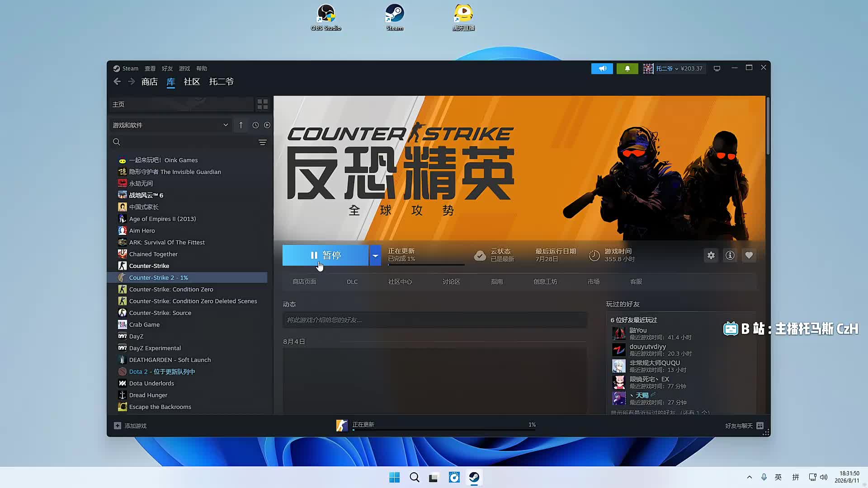Open friends and chat icon
Image resolution: width=868 pixels, height=488 pixels.
(x=760, y=426)
